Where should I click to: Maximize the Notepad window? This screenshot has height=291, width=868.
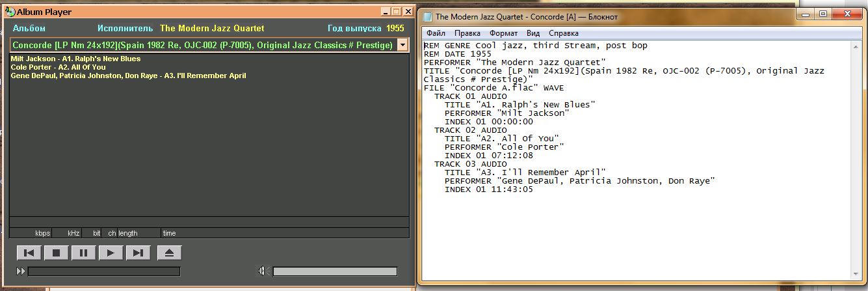click(822, 14)
